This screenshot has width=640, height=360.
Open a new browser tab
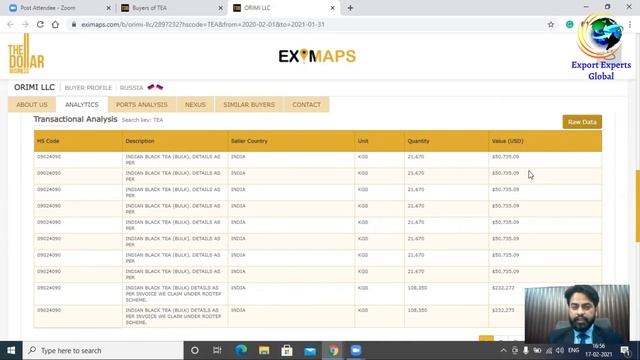pos(350,8)
